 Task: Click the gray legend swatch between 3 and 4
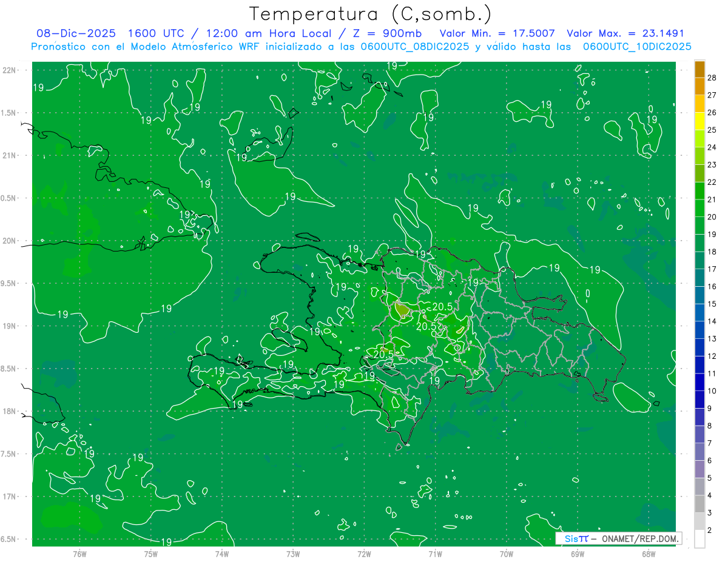pos(699,503)
